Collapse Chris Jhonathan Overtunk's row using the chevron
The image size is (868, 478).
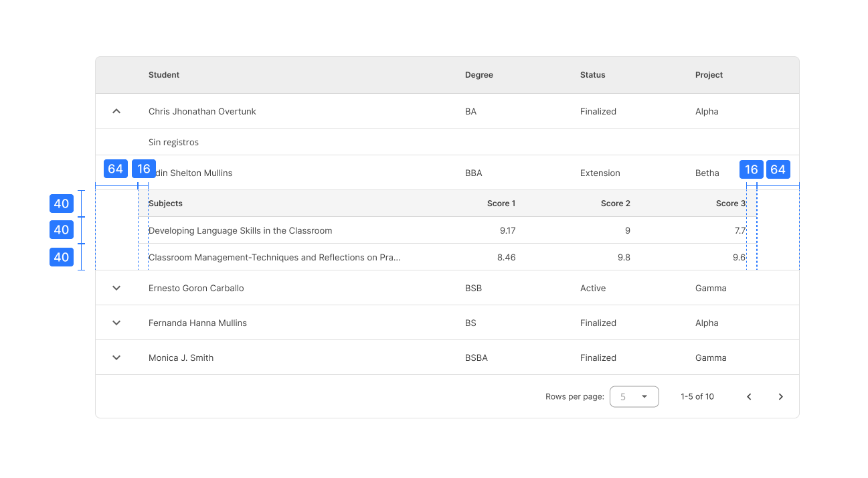click(116, 110)
